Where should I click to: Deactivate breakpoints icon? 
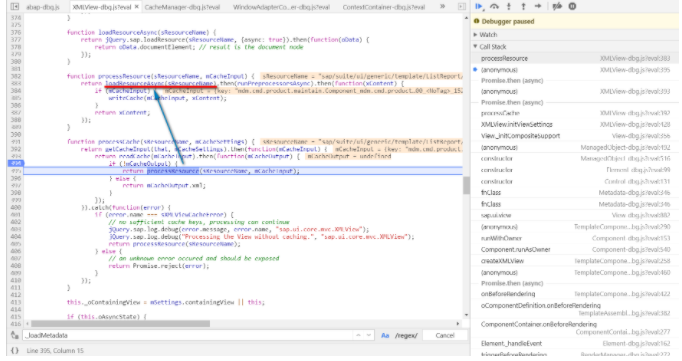pyautogui.click(x=557, y=7)
